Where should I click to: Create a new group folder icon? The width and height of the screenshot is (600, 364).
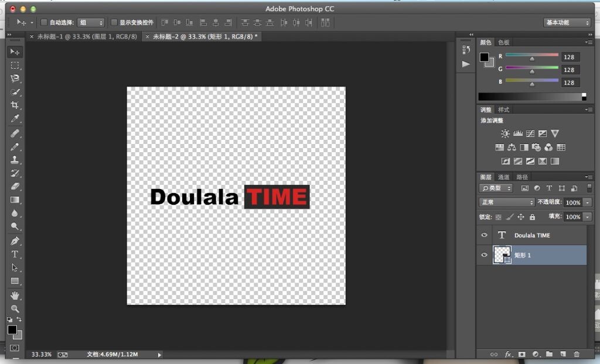pos(549,355)
